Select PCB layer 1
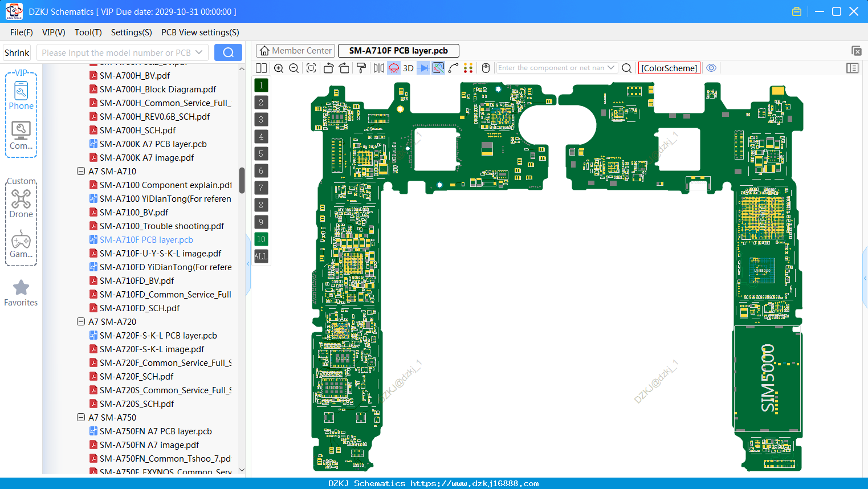The width and height of the screenshot is (868, 489). [261, 85]
